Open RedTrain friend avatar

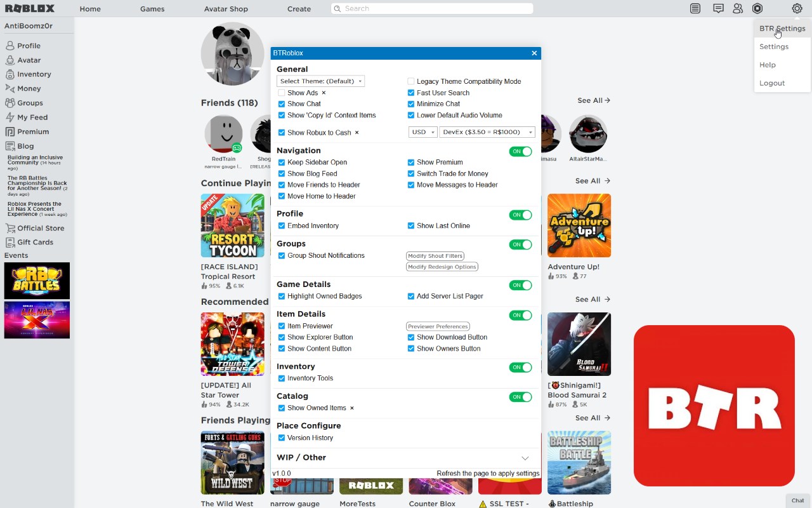pos(223,134)
